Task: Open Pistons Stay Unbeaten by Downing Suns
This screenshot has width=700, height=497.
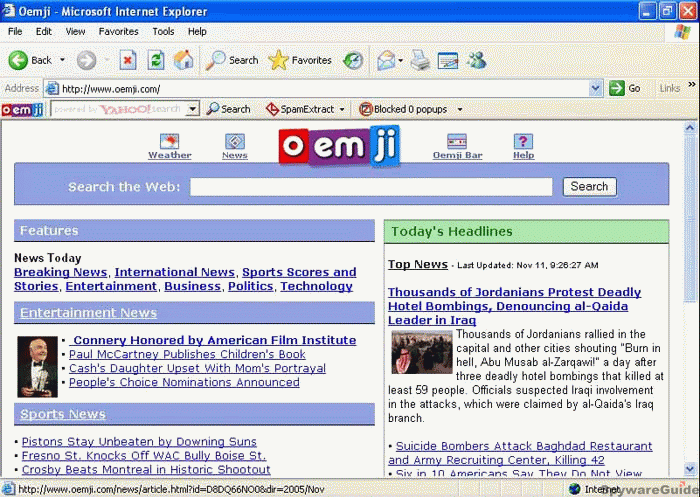Action: click(x=139, y=442)
